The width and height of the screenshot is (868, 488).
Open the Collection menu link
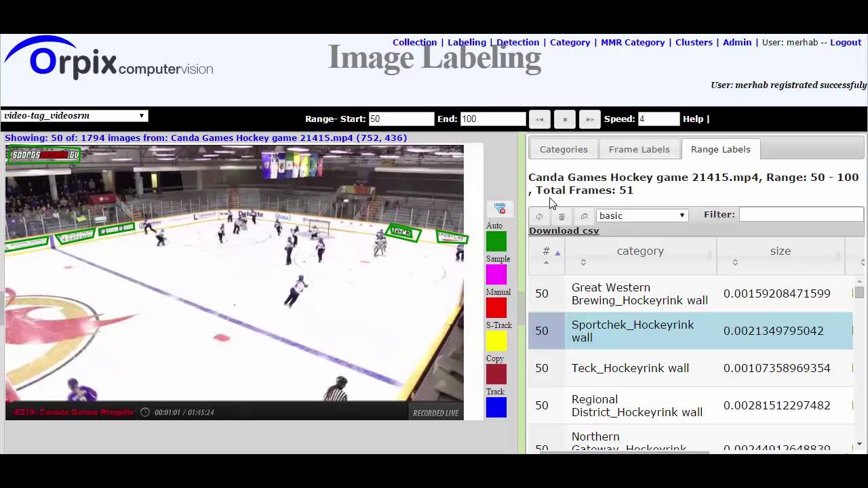[x=414, y=42]
